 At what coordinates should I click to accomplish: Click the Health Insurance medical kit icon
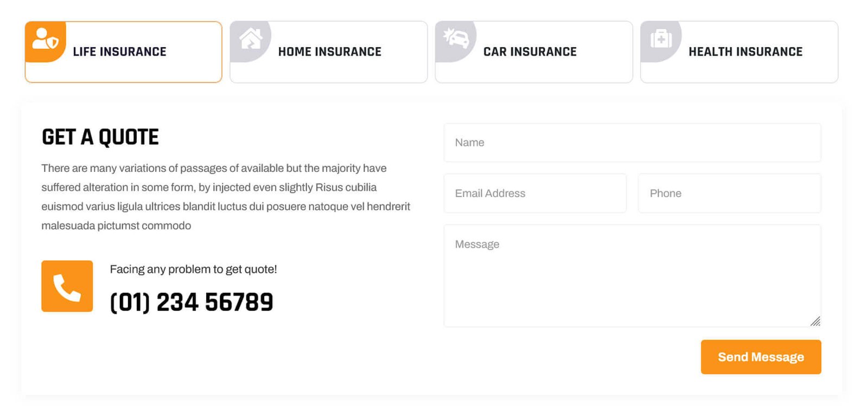(x=661, y=39)
